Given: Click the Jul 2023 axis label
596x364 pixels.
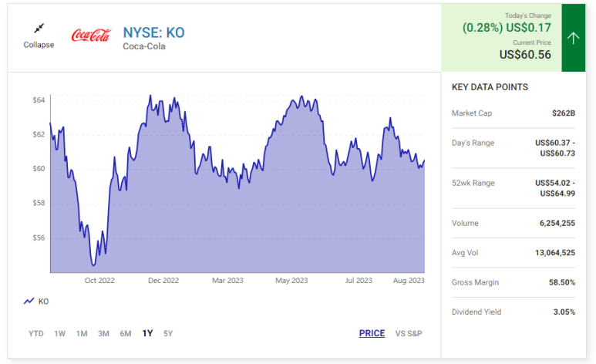Looking at the screenshot, I should point(359,280).
